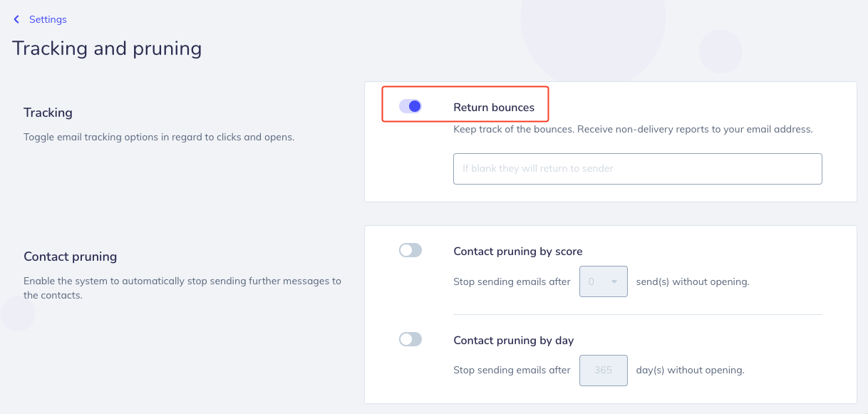Focus the bounce return email address field
Image resolution: width=868 pixels, height=414 pixels.
pos(638,169)
